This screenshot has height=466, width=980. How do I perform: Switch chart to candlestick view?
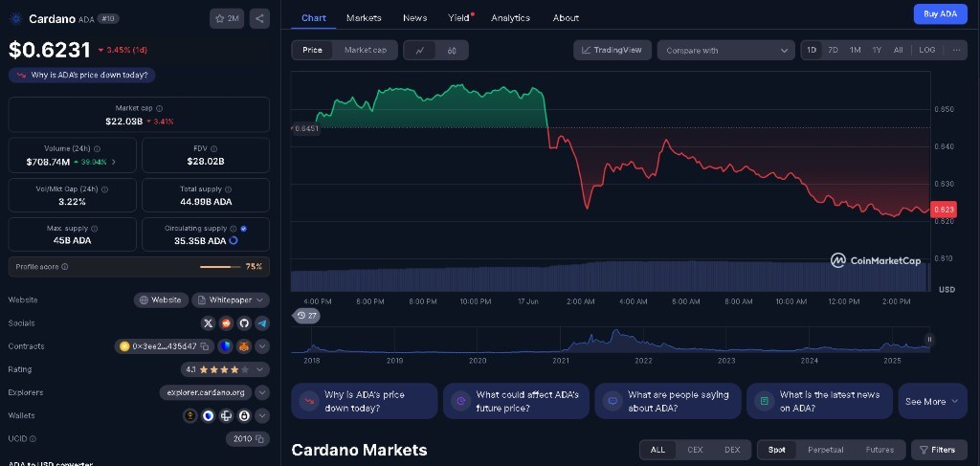coord(452,51)
